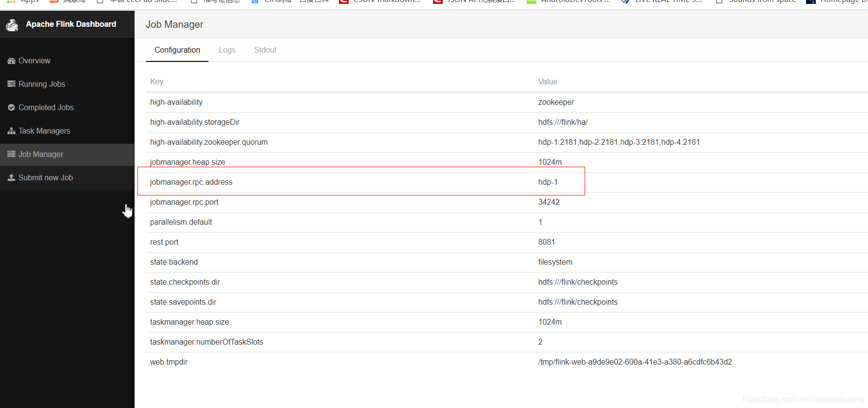The width and height of the screenshot is (868, 408).
Task: Click the hdp-1 address value
Action: 548,182
